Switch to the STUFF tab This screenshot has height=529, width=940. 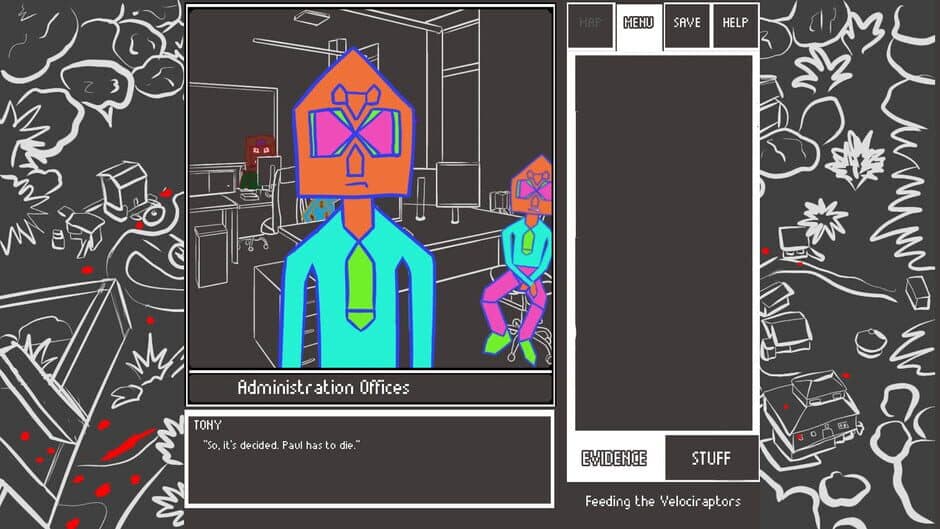[711, 459]
